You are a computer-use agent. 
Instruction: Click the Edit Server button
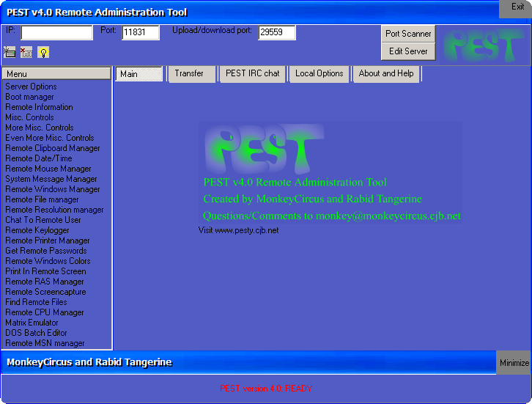[408, 51]
